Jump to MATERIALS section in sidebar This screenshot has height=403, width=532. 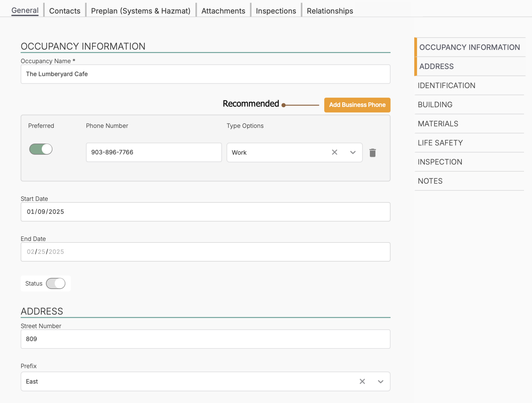click(438, 124)
